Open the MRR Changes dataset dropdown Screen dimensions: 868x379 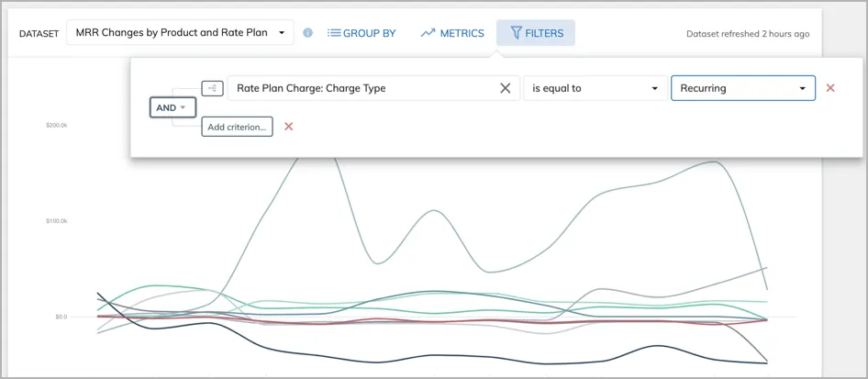[x=180, y=33]
